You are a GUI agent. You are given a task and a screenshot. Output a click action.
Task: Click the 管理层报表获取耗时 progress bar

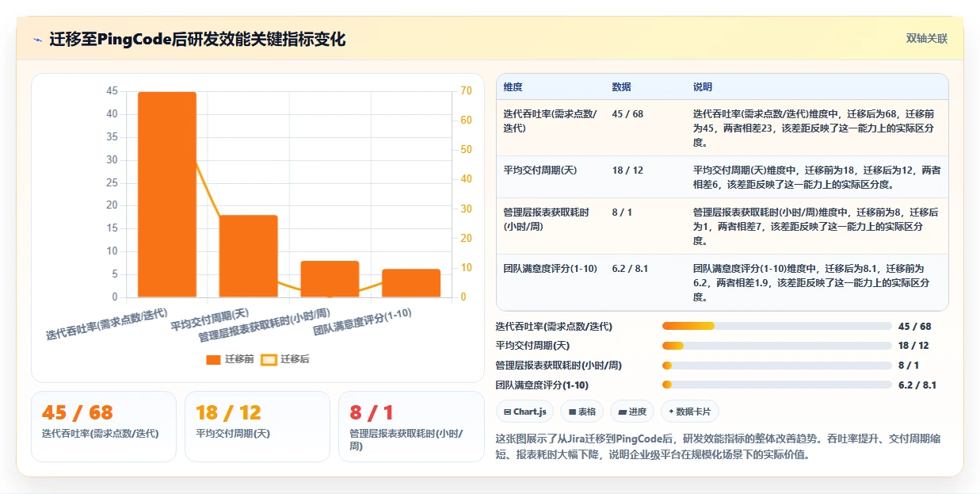click(x=777, y=365)
